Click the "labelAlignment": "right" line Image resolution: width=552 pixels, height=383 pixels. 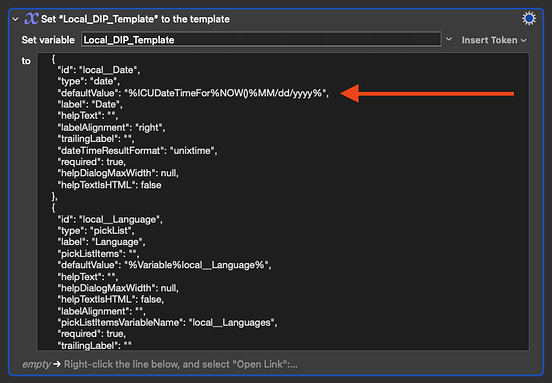coord(112,127)
